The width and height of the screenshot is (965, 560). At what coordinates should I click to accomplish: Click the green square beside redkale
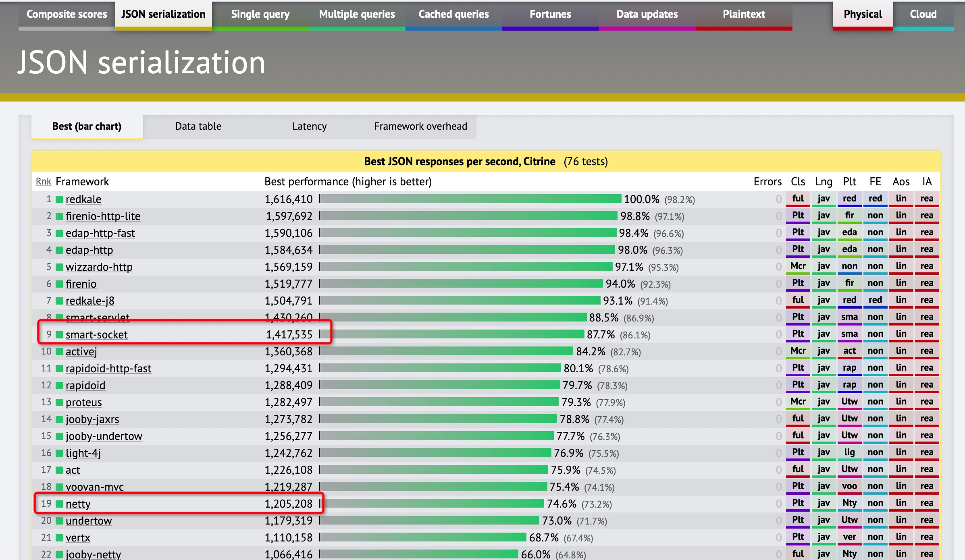(59, 199)
